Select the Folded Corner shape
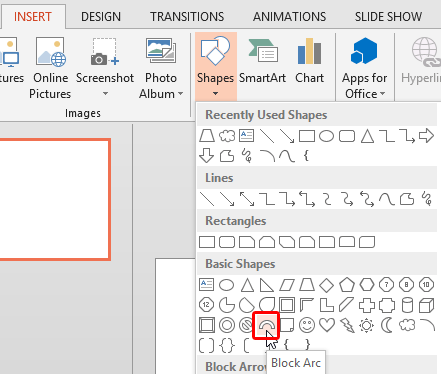The width and height of the screenshot is (441, 374). coord(287,325)
